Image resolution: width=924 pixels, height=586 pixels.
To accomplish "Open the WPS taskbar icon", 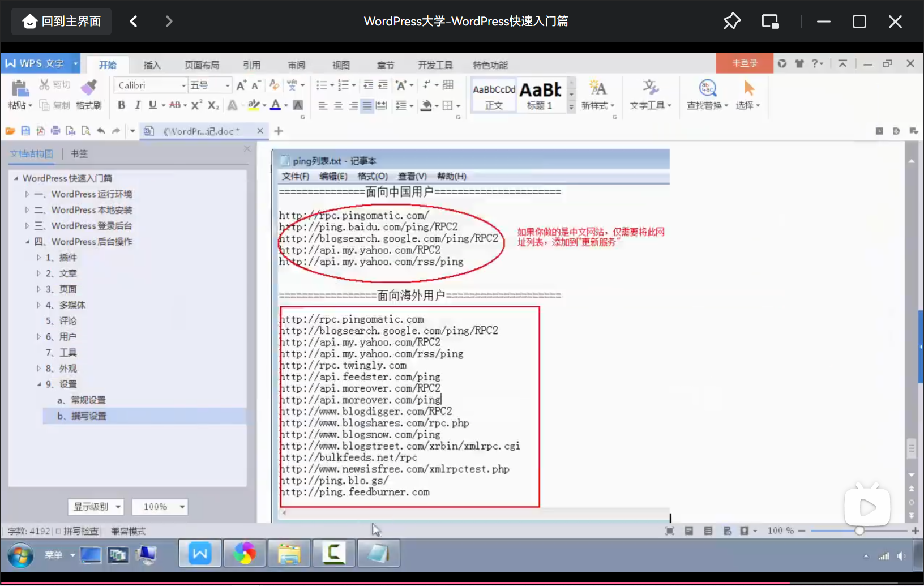I will tap(200, 553).
